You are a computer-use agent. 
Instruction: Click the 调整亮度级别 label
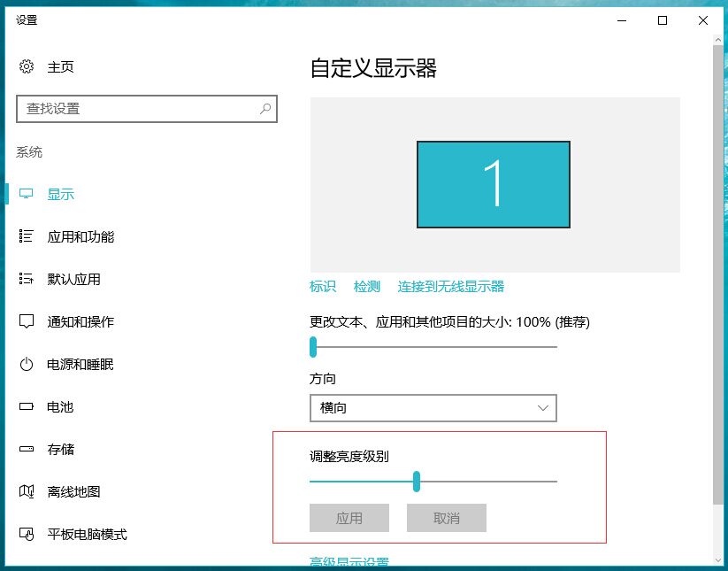pos(349,456)
